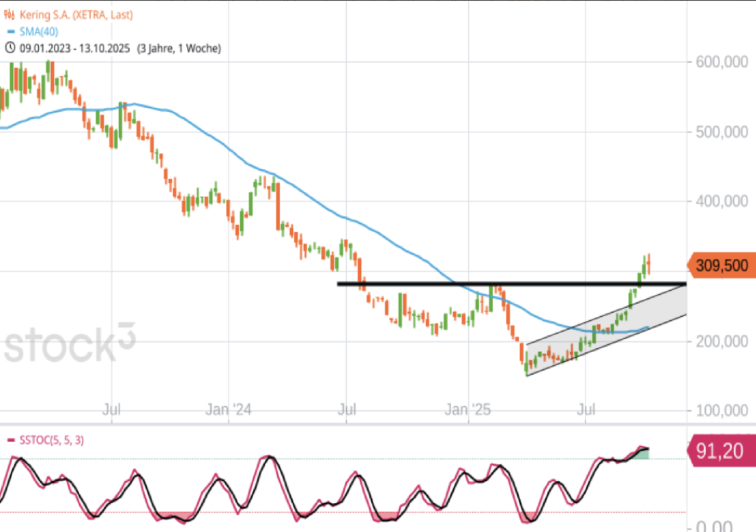Screen dimensions: 756x532
Task: Click the 600,000 price axis label
Action: (x=721, y=62)
